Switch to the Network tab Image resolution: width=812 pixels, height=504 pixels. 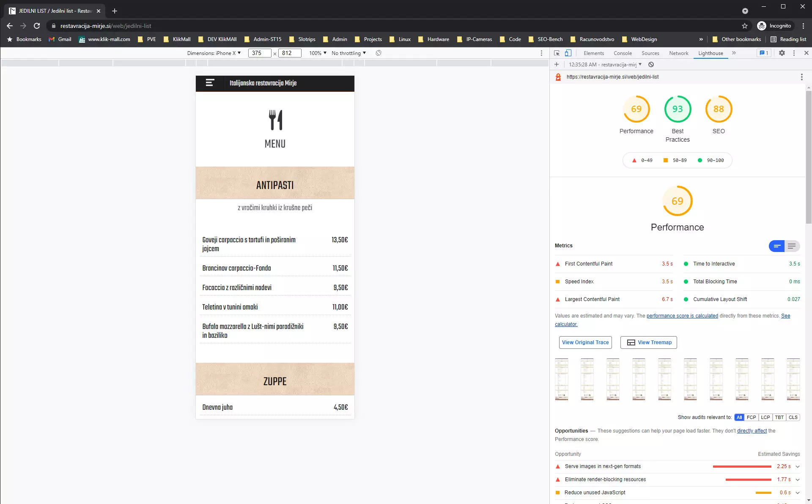coord(678,53)
